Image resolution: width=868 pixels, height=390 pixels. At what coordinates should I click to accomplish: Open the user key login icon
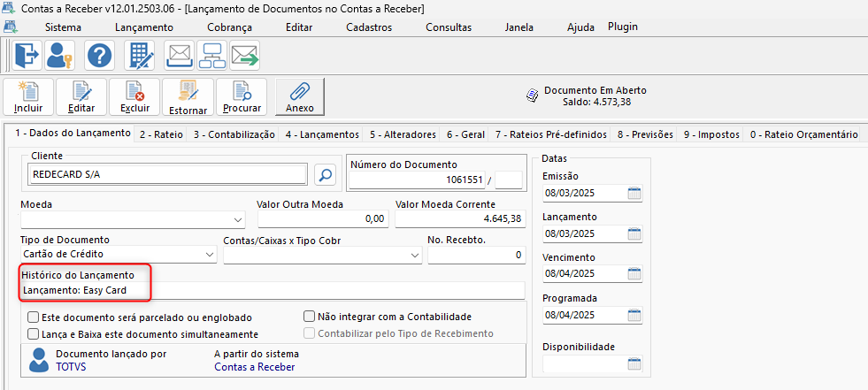pyautogui.click(x=60, y=56)
